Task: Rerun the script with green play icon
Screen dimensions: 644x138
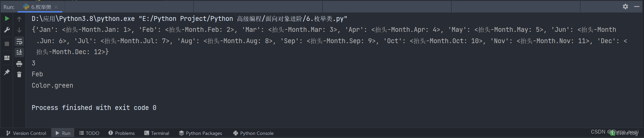Action: pyautogui.click(x=7, y=18)
